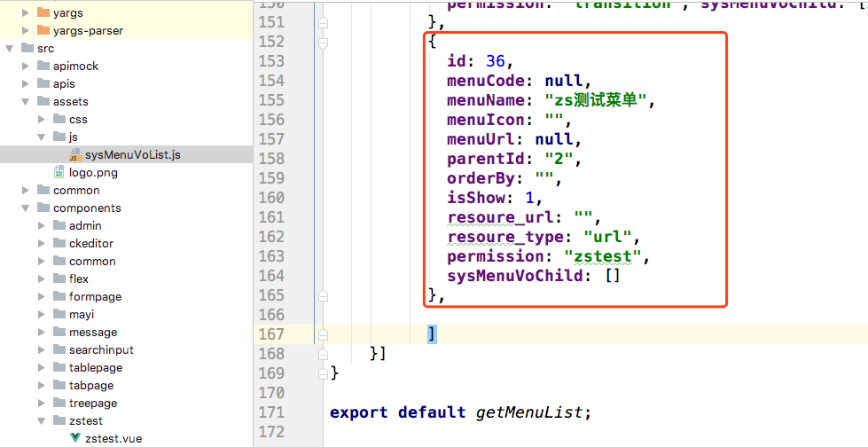Toggle code fold marker on line 152
This screenshot has height=447, width=868.
coord(324,42)
